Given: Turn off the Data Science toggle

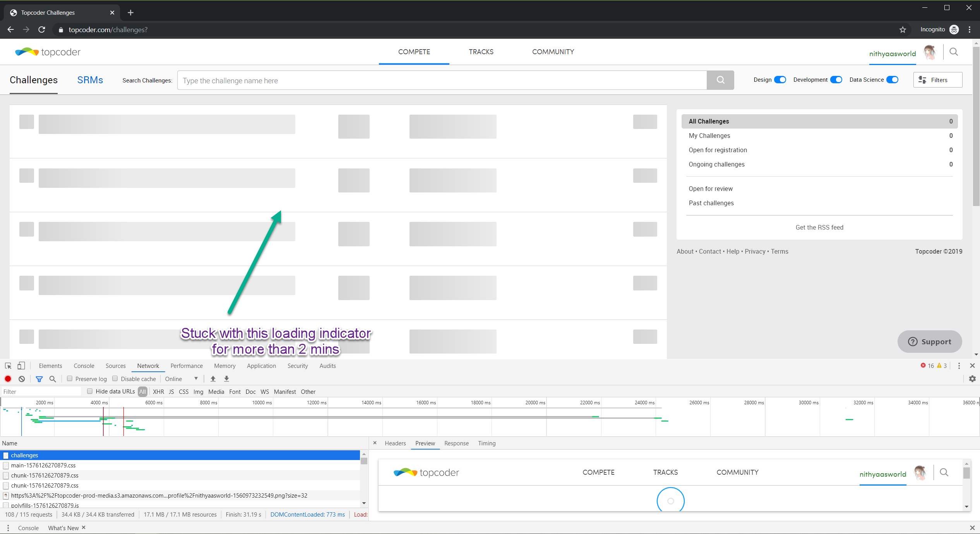Looking at the screenshot, I should (x=892, y=80).
